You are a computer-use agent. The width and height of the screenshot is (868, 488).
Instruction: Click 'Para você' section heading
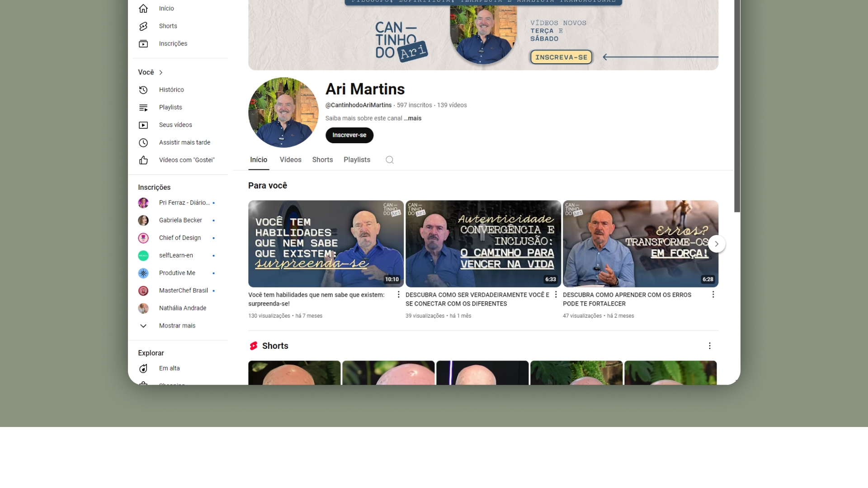pos(268,186)
